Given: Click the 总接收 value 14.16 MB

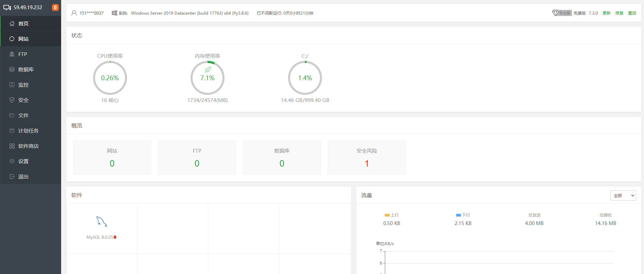Looking at the screenshot, I should (606, 223).
